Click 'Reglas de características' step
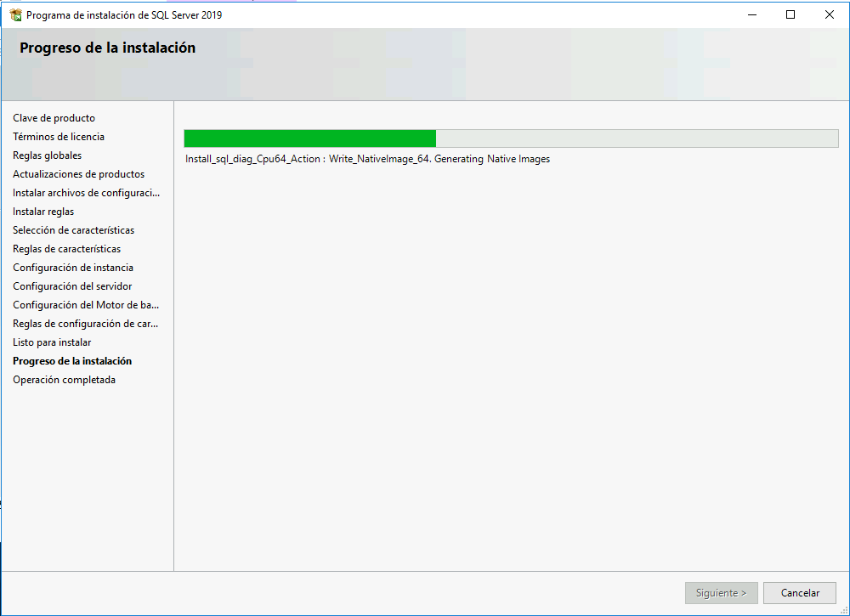The height and width of the screenshot is (616, 850). (66, 249)
